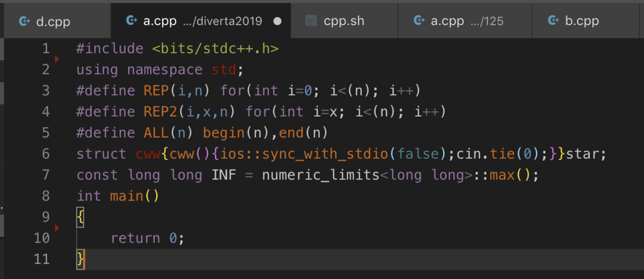
Task: Click the C++ icon on a.cpp 125 tab
Action: click(x=419, y=21)
